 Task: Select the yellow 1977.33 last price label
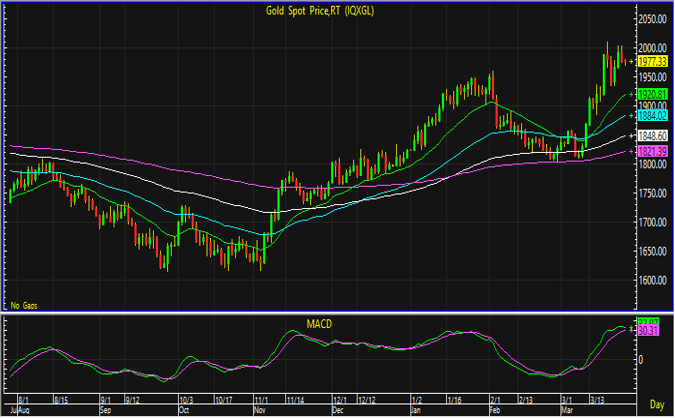[653, 62]
